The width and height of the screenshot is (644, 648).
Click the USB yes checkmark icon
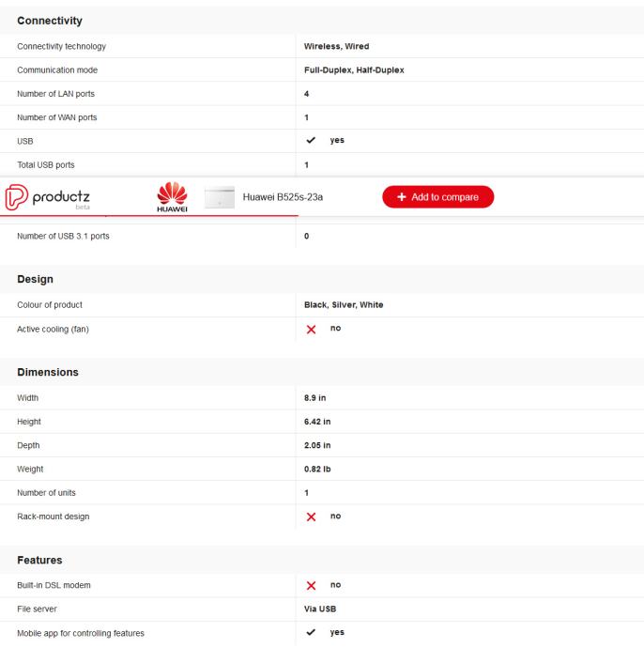pyautogui.click(x=311, y=141)
